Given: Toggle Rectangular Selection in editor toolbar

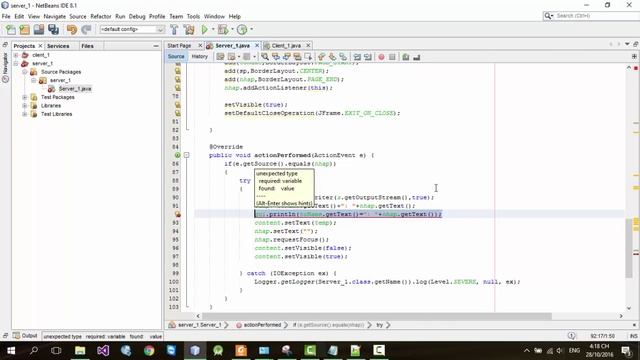Looking at the screenshot, I should (x=308, y=57).
